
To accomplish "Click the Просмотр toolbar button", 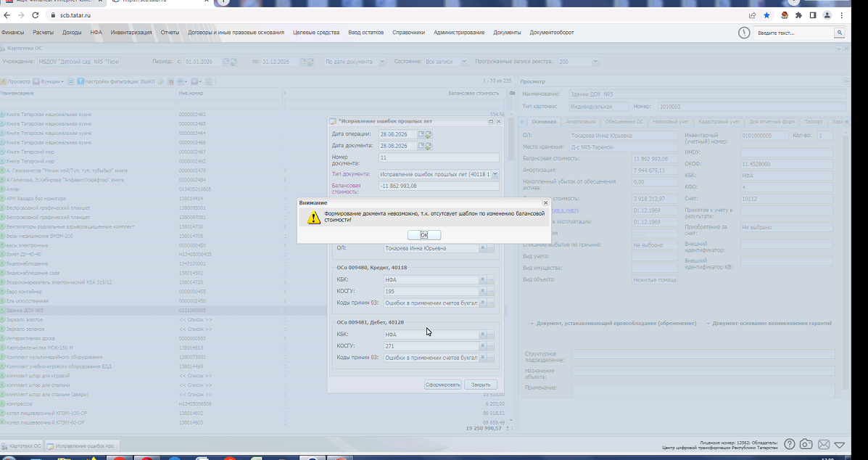I will click(15, 81).
